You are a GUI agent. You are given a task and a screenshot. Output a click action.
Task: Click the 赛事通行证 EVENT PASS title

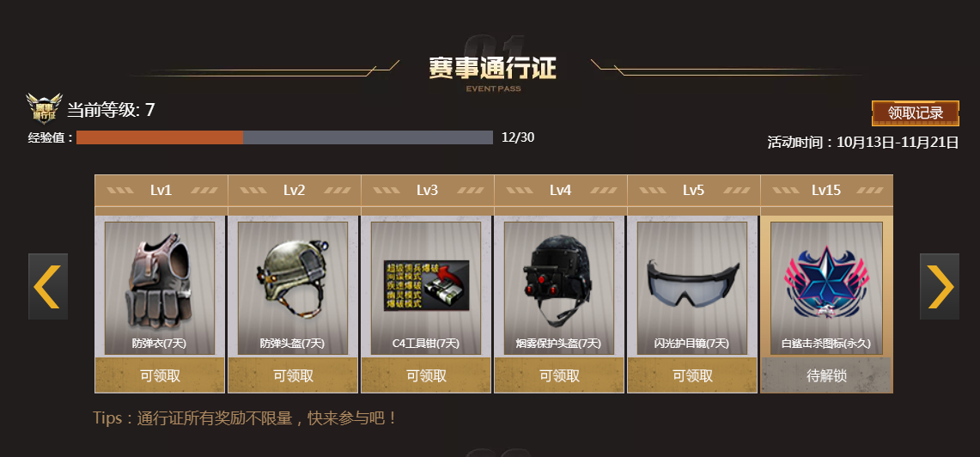click(492, 72)
